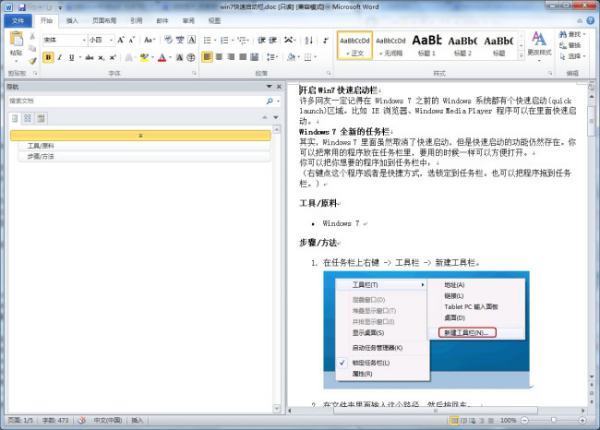The image size is (600, 430).
Task: Select the 工具/原料 heading in navigation pane
Action: click(x=145, y=146)
